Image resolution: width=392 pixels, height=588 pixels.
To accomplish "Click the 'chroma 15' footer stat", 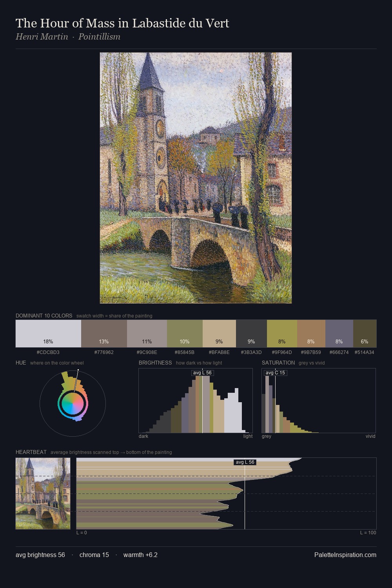I will (x=94, y=555).
